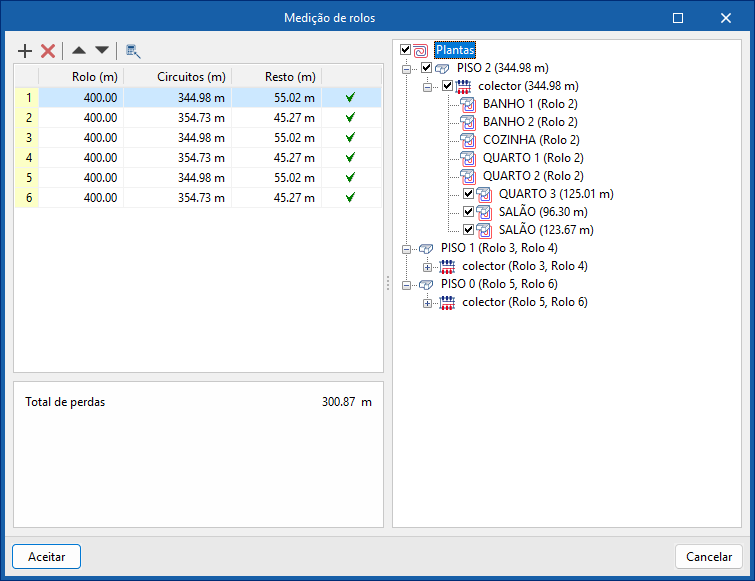This screenshot has height=581, width=755.
Task: Click the PISO 1 floor icon
Action: point(426,248)
